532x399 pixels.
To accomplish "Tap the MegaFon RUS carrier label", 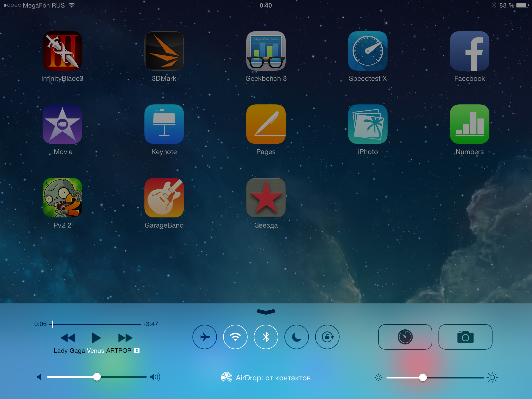I will point(44,5).
